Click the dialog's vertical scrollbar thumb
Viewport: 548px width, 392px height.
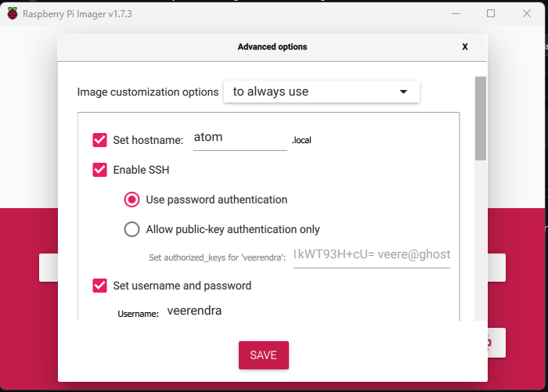pyautogui.click(x=481, y=117)
